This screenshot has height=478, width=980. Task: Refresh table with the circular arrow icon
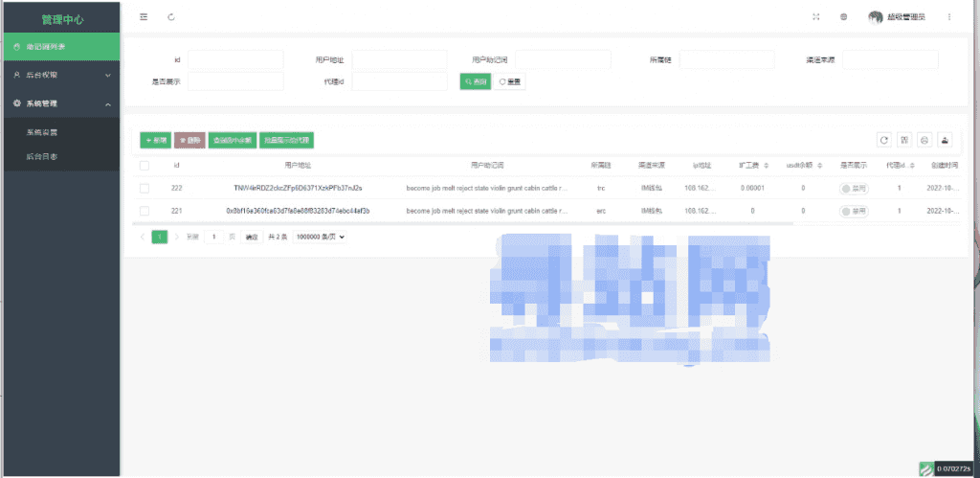(883, 140)
